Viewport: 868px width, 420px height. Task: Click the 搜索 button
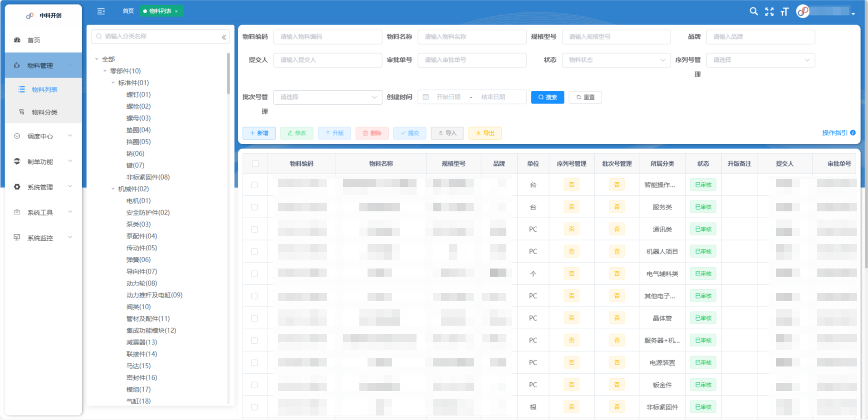tap(548, 97)
